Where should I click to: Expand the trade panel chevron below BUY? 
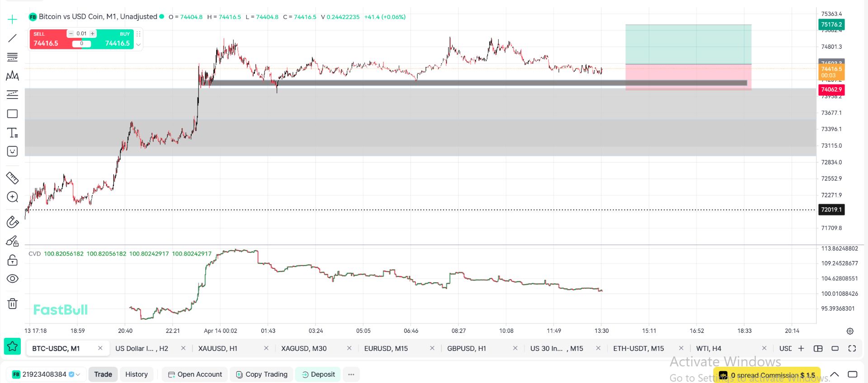click(138, 44)
